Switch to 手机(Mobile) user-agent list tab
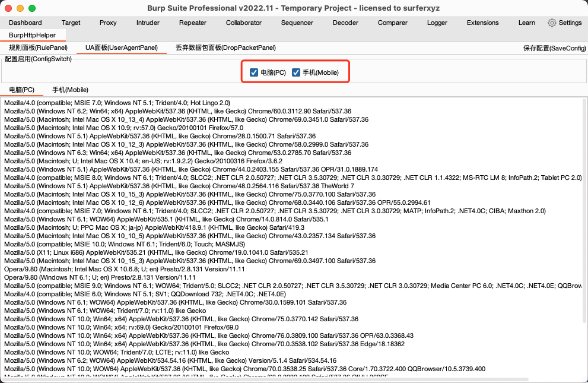The image size is (588, 383). 70,90
